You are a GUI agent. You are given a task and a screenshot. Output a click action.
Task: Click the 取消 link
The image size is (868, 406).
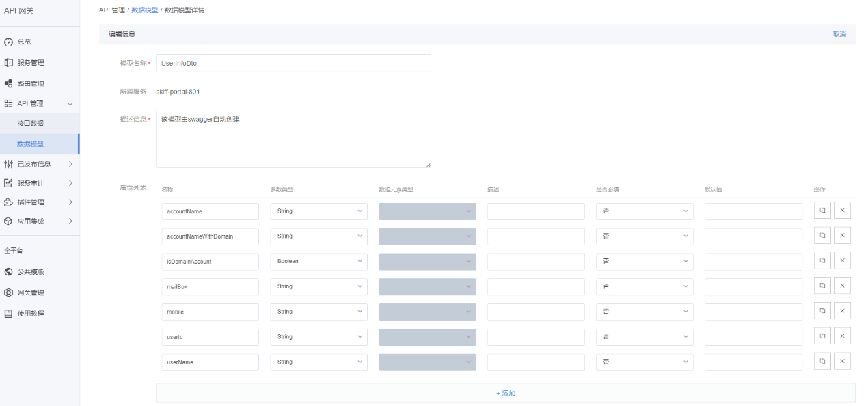(839, 34)
